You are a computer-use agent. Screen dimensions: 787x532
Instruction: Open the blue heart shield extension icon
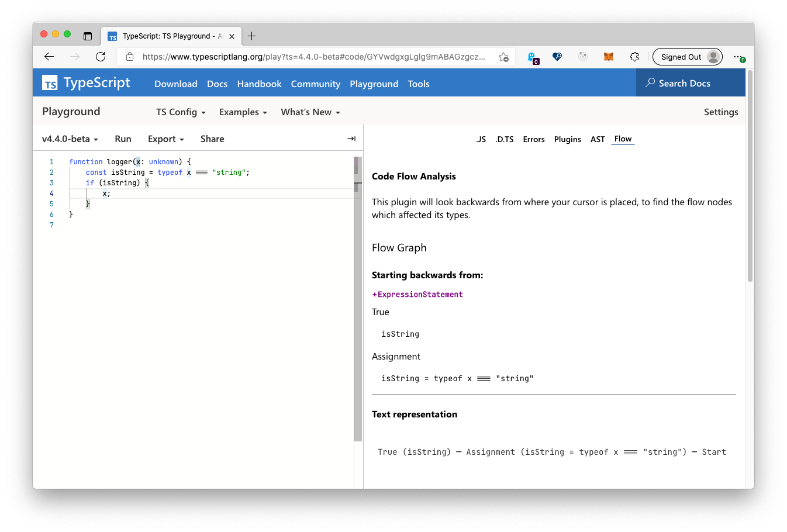557,57
